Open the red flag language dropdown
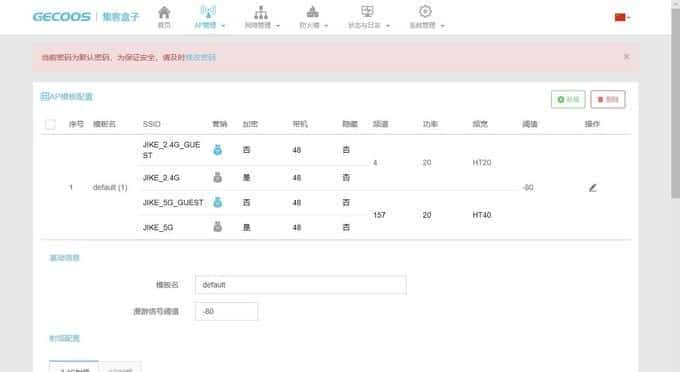Screen dimensions: 680x372 pos(622,17)
